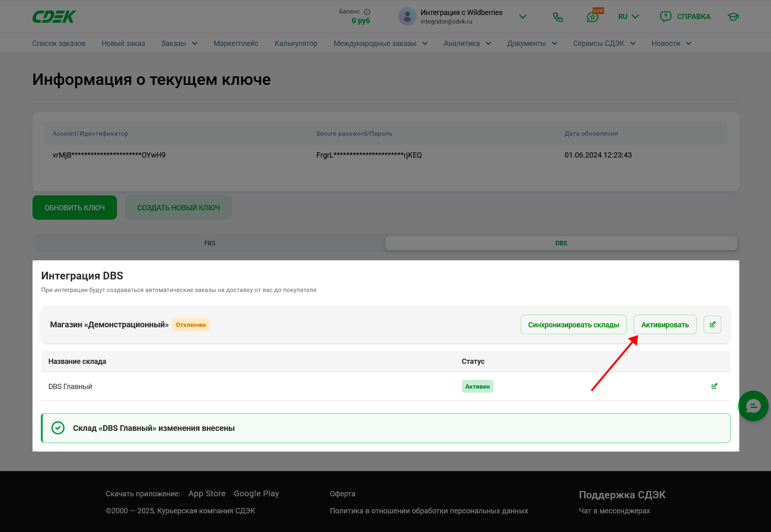
Task: Click the secure password value FrgrL
Action: click(369, 155)
